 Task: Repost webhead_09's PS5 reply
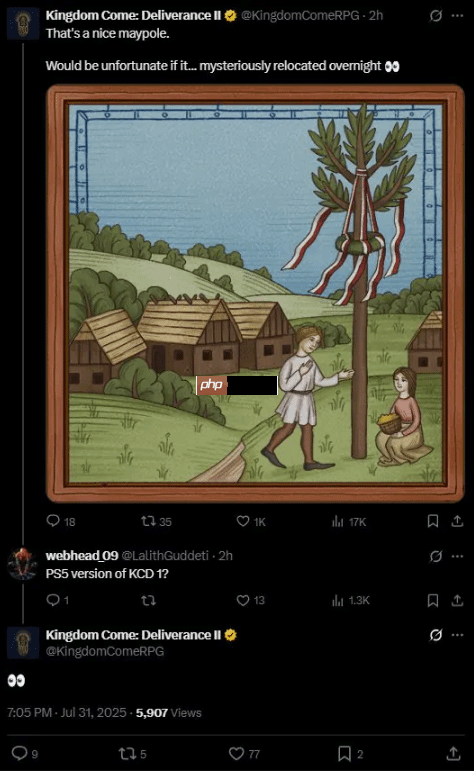pos(148,600)
